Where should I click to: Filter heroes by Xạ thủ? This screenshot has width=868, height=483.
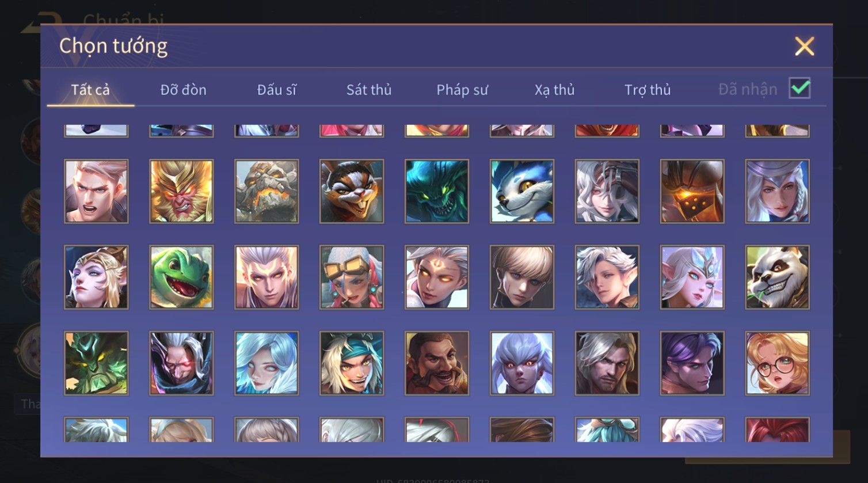555,90
